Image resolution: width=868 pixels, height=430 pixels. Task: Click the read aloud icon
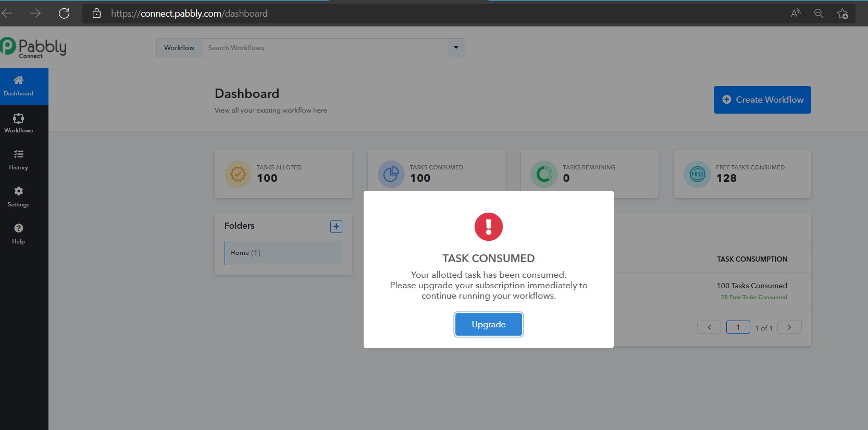click(795, 14)
